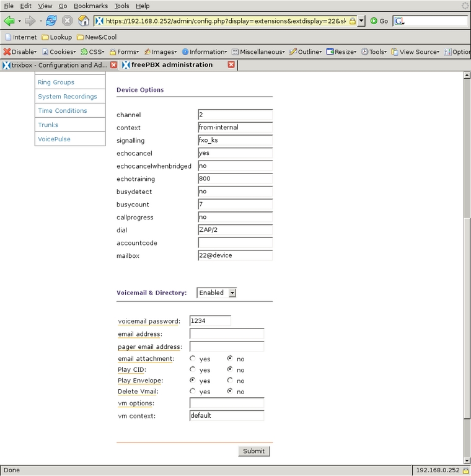Open the Resize toolbar menu
The height and width of the screenshot is (476, 471).
click(341, 52)
